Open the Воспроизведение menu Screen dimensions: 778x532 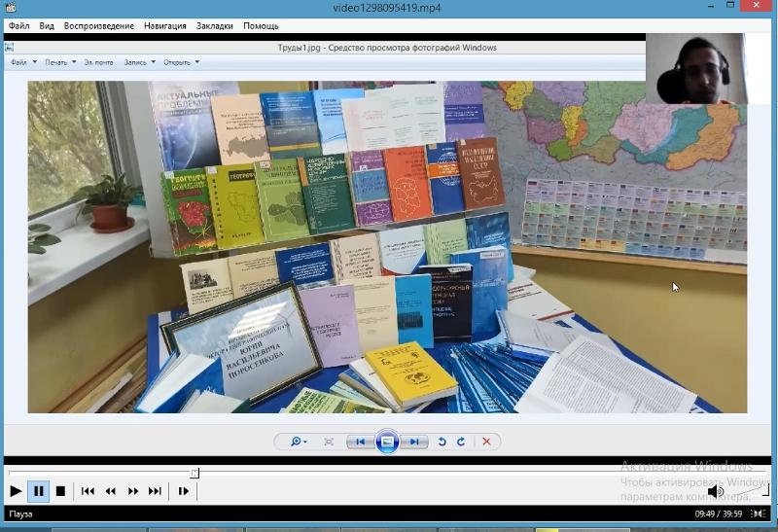click(98, 26)
